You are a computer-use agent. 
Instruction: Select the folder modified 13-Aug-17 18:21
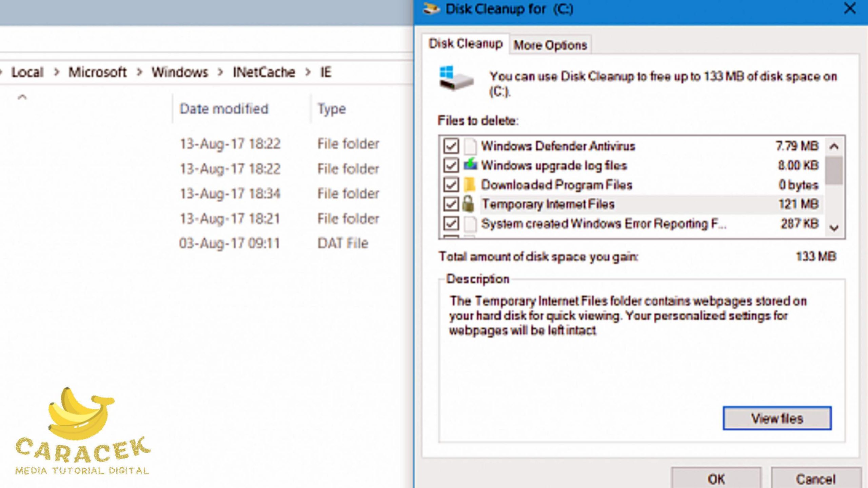[x=230, y=219]
